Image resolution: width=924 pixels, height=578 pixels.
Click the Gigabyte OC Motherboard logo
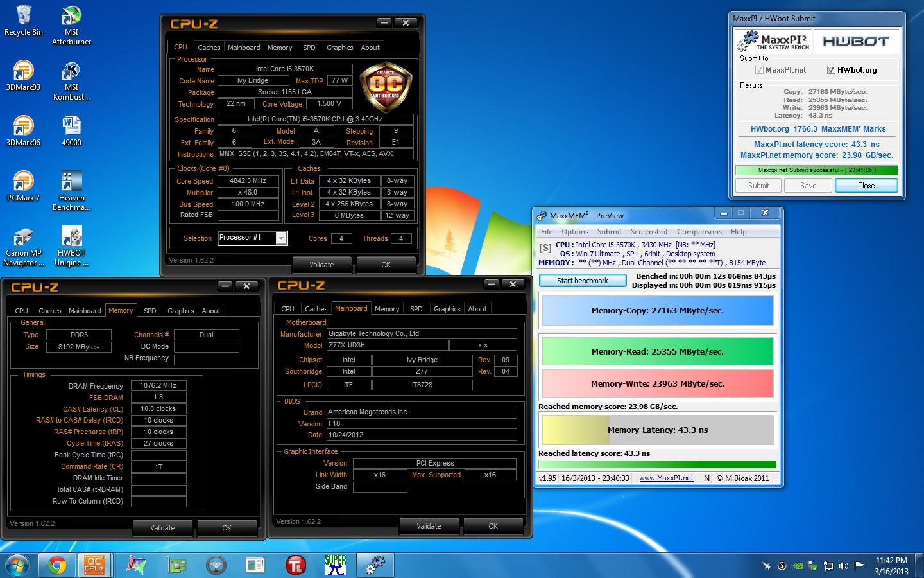[386, 88]
